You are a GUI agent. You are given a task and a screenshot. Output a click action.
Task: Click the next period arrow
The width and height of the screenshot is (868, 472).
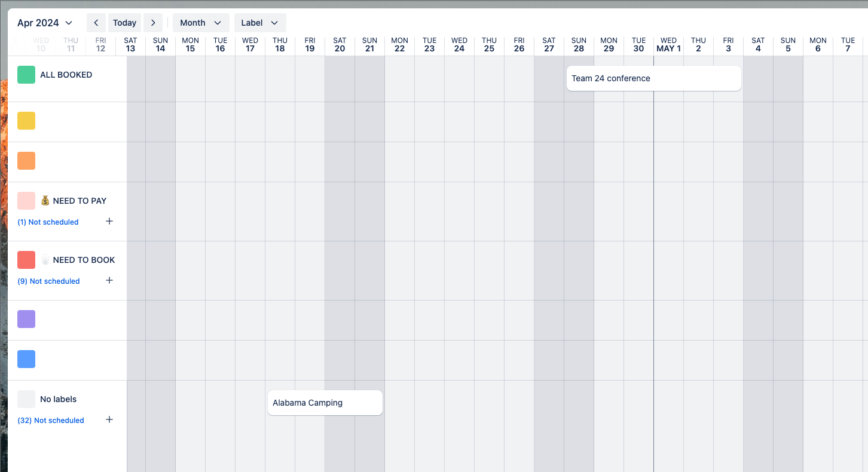[153, 22]
